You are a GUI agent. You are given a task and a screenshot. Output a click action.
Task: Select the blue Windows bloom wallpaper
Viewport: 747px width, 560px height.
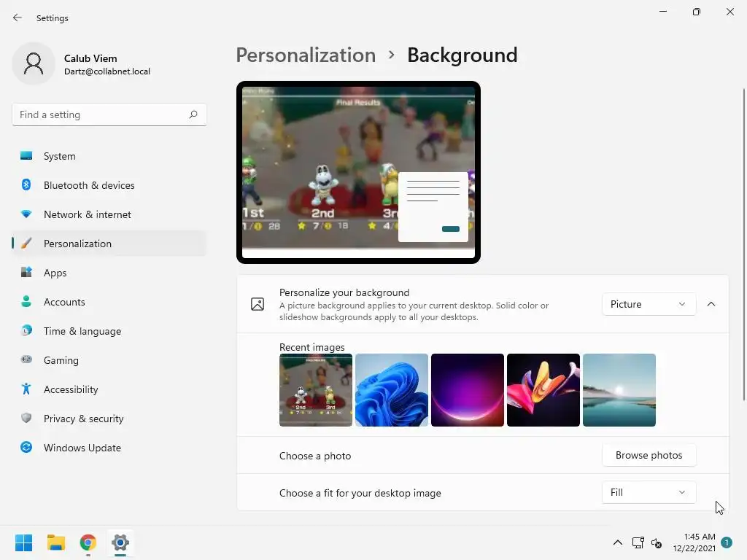coord(392,390)
